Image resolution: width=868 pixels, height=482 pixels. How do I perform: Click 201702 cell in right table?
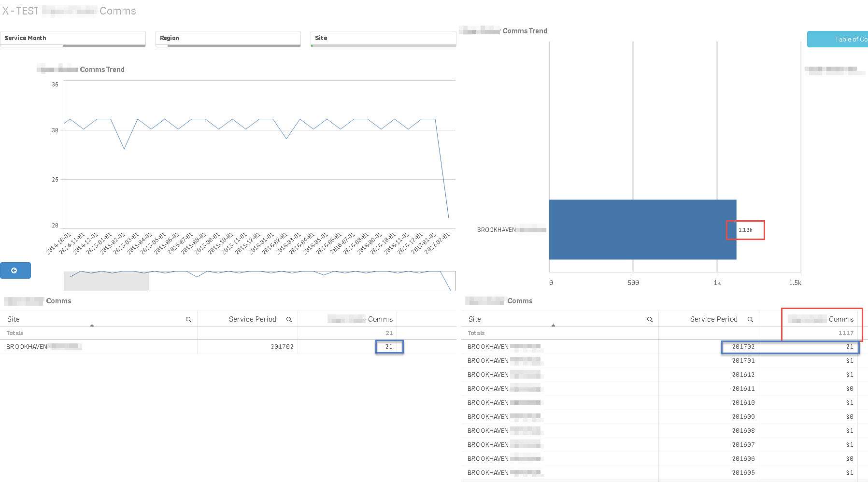[x=743, y=347]
